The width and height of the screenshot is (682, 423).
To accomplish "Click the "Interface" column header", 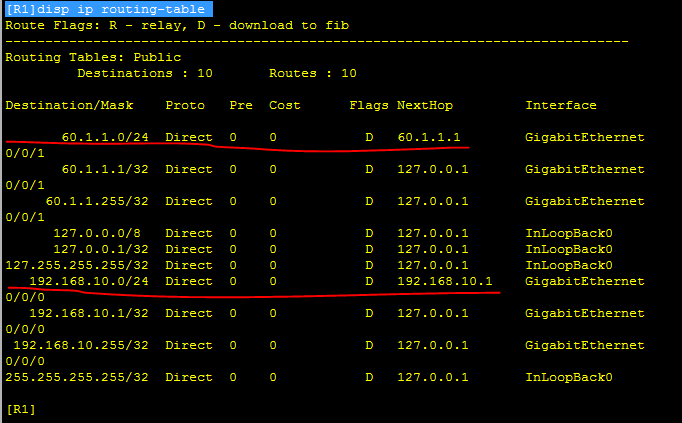I will tap(561, 105).
